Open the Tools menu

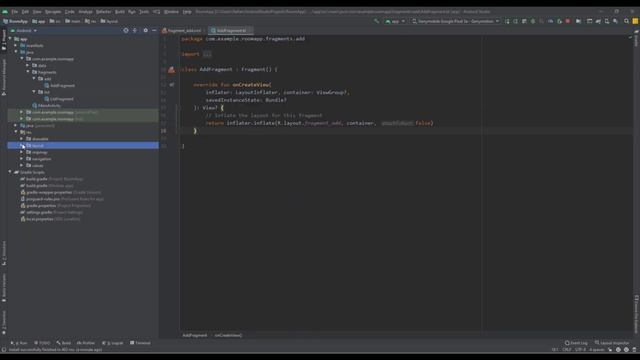click(144, 12)
